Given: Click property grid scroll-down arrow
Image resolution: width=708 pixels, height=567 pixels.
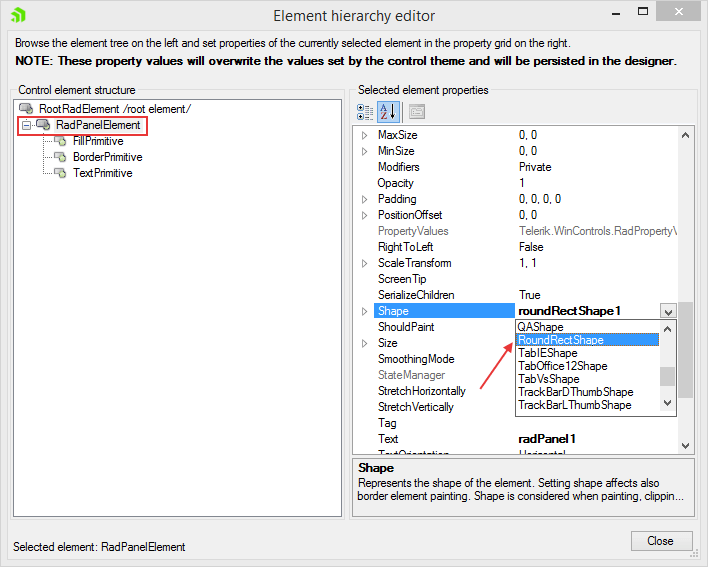Looking at the screenshot, I should (x=685, y=446).
